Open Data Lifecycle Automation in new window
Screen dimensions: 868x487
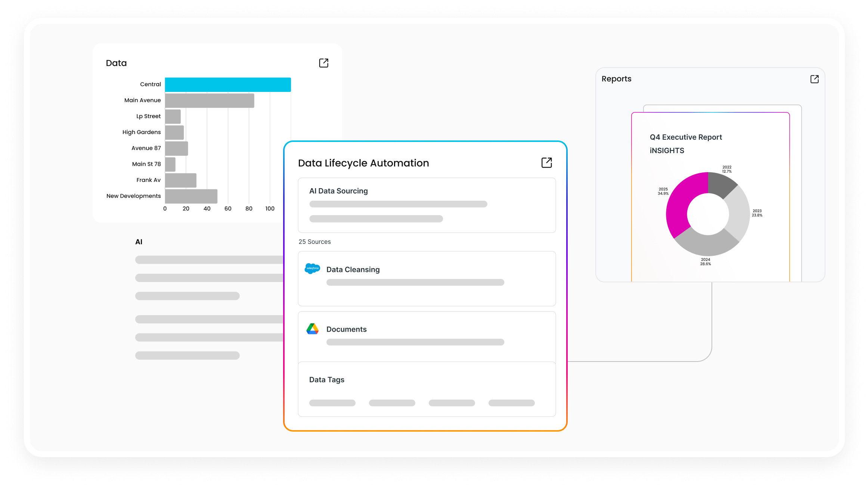[546, 162]
